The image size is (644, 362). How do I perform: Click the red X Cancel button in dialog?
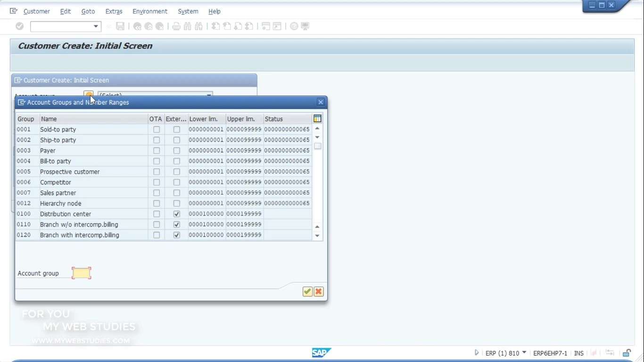319,292
